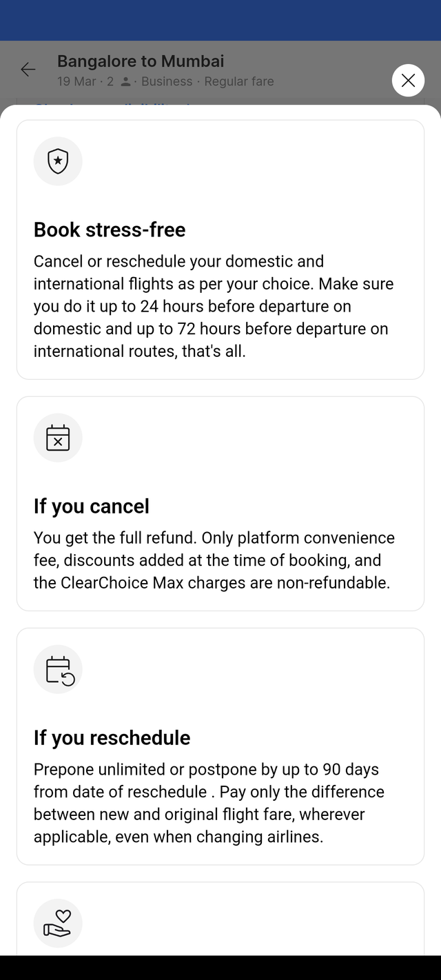The width and height of the screenshot is (441, 980).
Task: Tap the calendar cancel icon
Action: point(58,438)
